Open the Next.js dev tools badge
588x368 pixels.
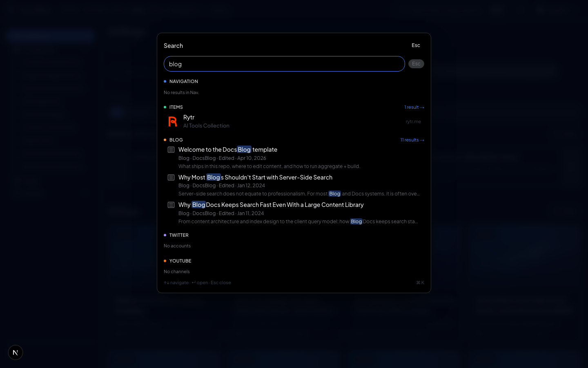[16, 352]
